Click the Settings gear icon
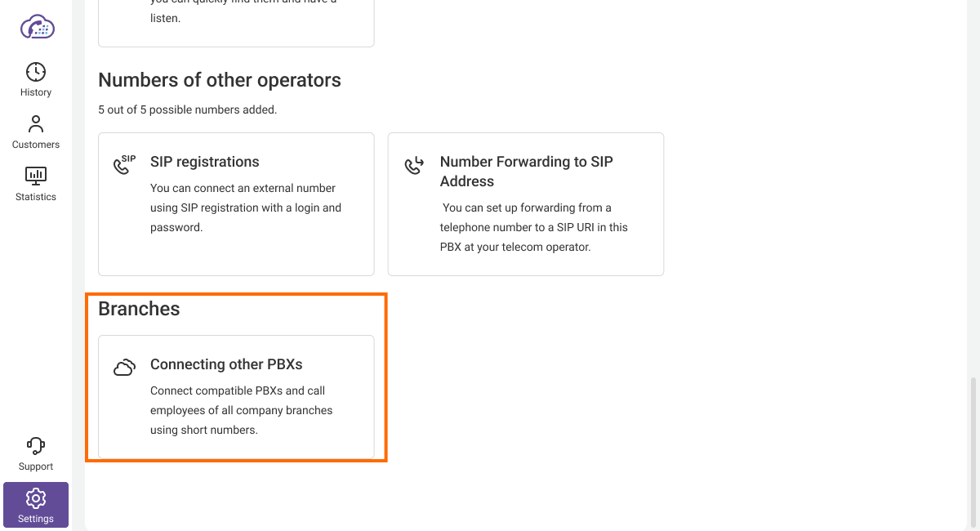 [36, 498]
